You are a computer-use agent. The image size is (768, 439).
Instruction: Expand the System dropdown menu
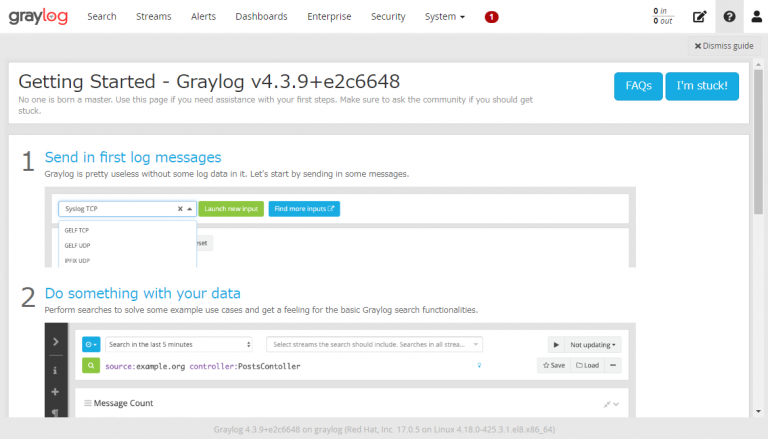[x=445, y=17]
